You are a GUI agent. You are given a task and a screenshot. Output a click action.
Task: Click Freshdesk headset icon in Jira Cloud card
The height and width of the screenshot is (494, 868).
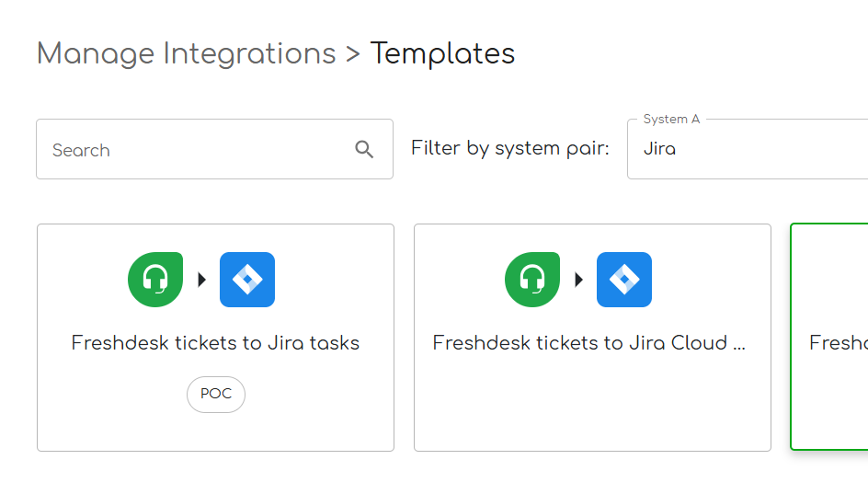coord(532,280)
